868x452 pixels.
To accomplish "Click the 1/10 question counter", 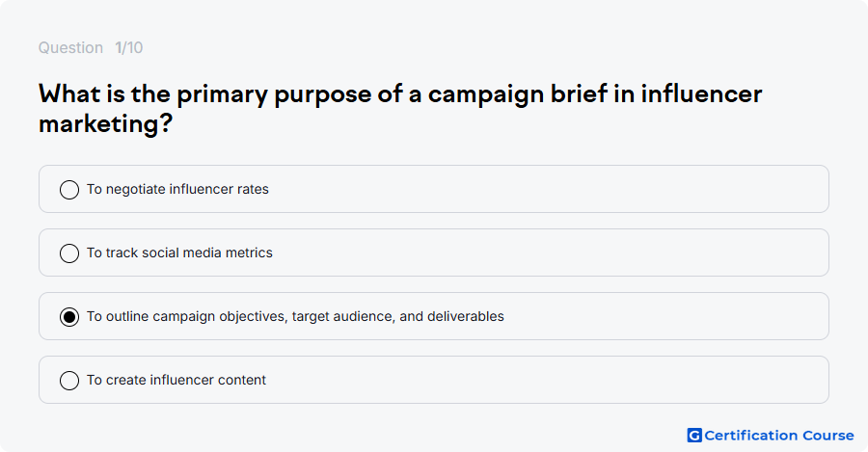I will coord(129,47).
